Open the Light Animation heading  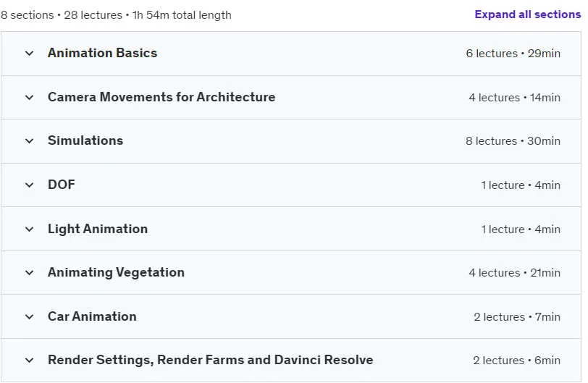pyautogui.click(x=98, y=229)
